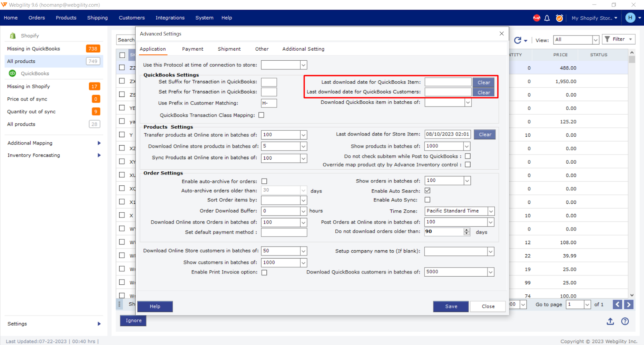Select Missing in QuickBooks sidebar item

(x=54, y=49)
